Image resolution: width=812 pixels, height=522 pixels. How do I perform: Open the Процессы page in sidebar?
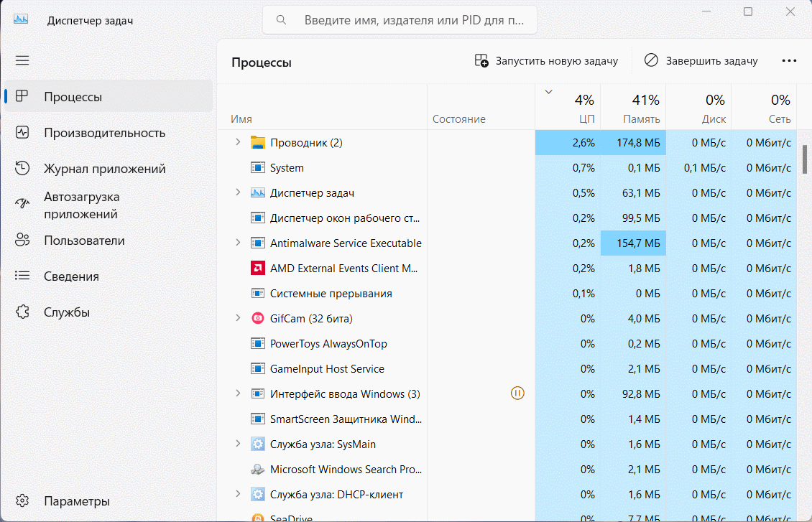[x=109, y=96]
